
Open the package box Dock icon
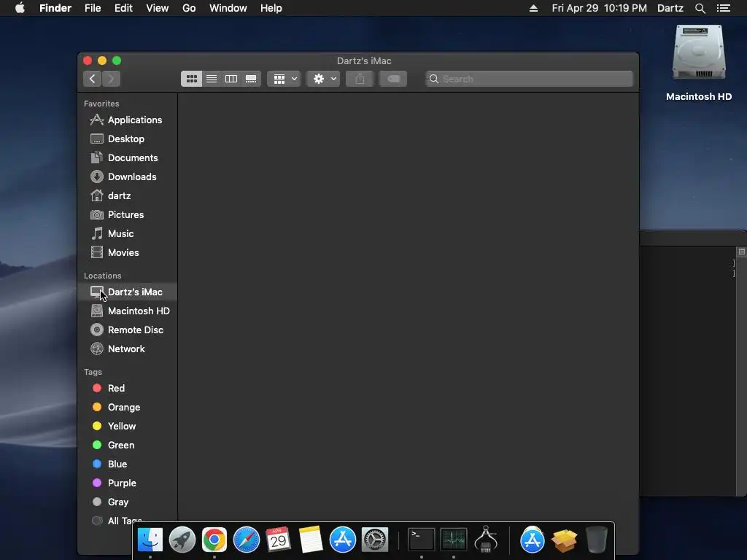point(564,540)
